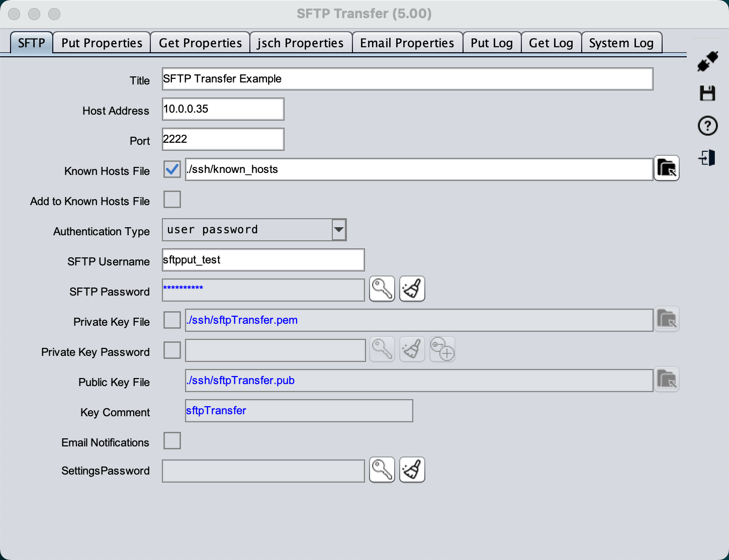Click the exit door icon in sidebar
The image size is (729, 560).
click(707, 158)
